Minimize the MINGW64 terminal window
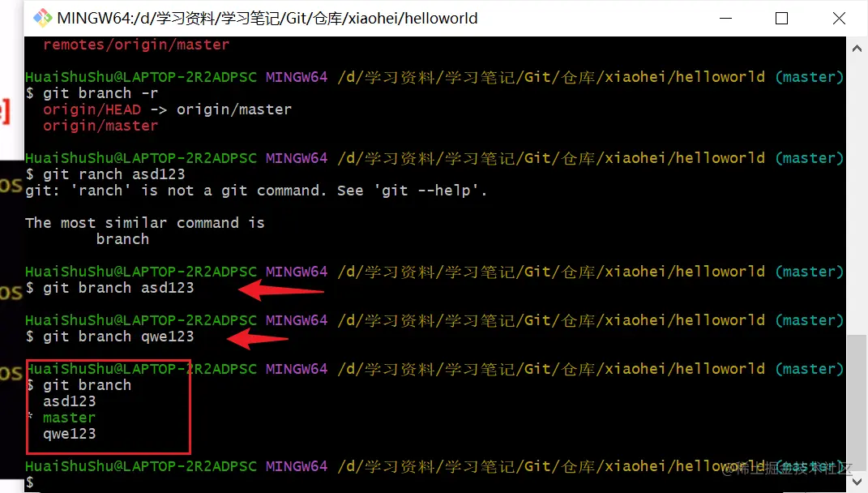868x493 pixels. 725,19
